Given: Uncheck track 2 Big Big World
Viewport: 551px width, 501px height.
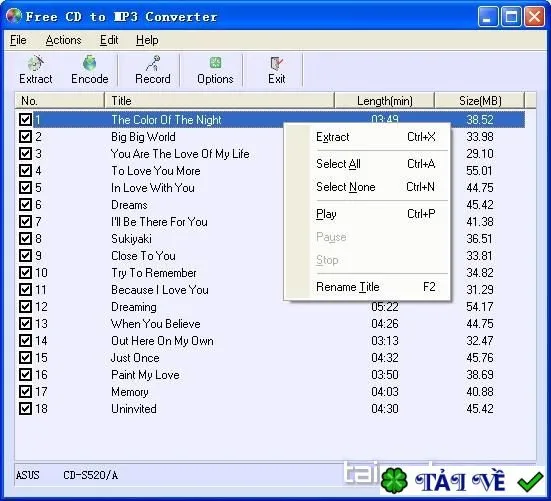Looking at the screenshot, I should click(25, 136).
